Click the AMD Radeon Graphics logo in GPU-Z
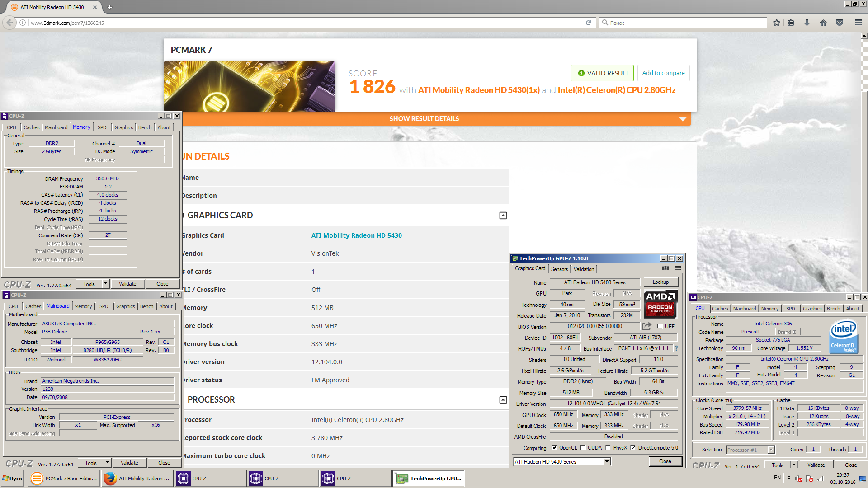This screenshot has width=868, height=488. click(x=660, y=305)
